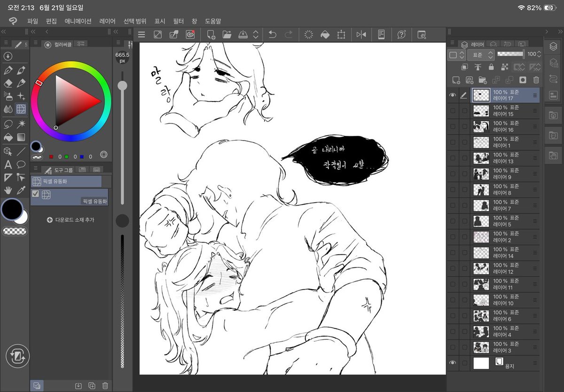
Task: Open blending mode 표준 dropdown
Action: (x=480, y=55)
